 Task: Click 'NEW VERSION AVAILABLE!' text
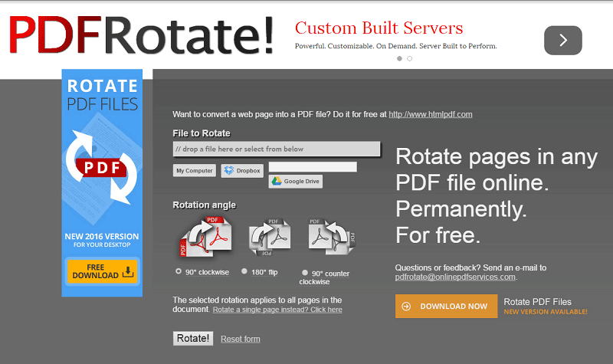tap(546, 312)
